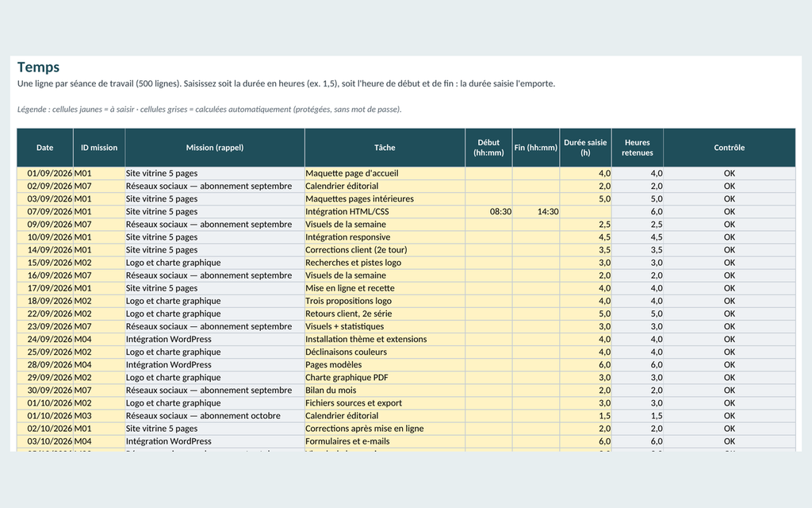Click 'Durée saisie' cell for 10/09/2026
The height and width of the screenshot is (508, 812).
coord(586,237)
